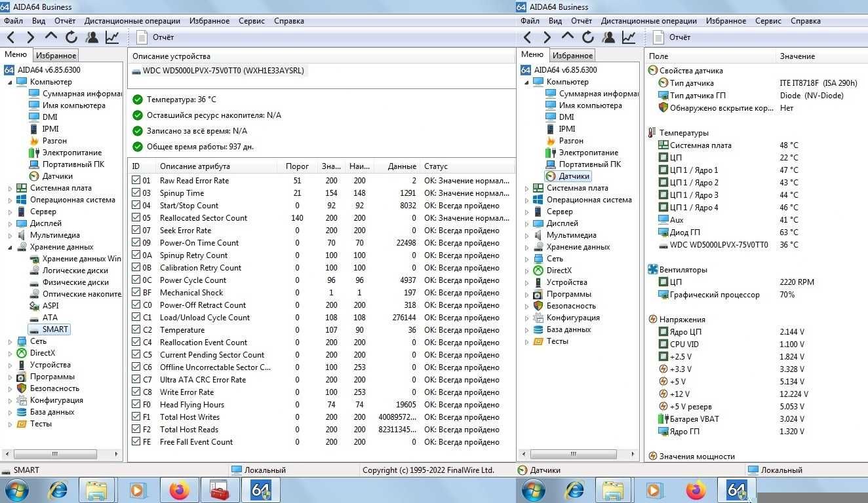Select Датчики item in right window tree

[568, 176]
